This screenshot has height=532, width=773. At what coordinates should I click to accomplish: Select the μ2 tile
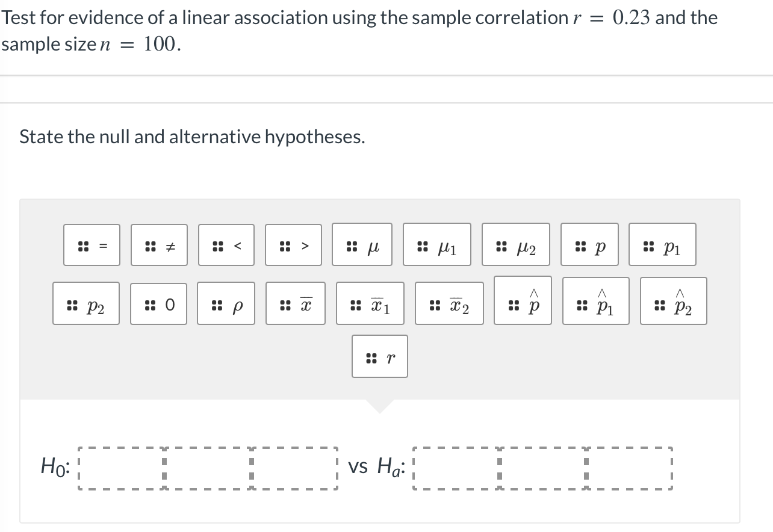pyautogui.click(x=515, y=244)
